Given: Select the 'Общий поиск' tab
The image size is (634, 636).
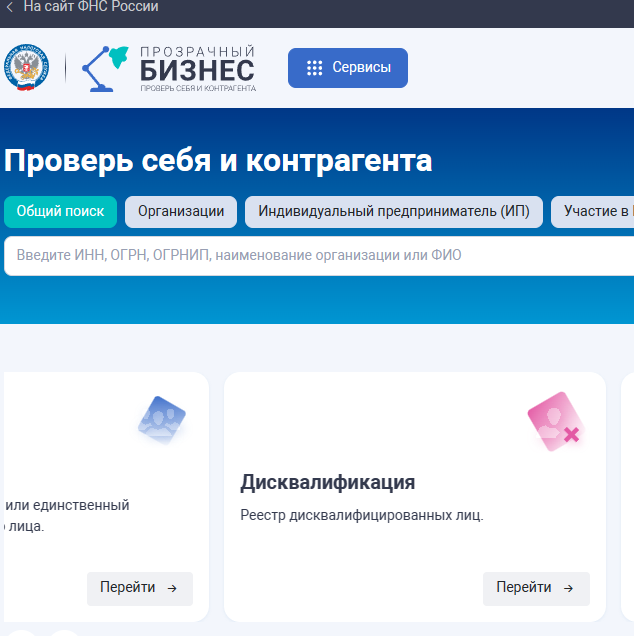Looking at the screenshot, I should [x=60, y=212].
